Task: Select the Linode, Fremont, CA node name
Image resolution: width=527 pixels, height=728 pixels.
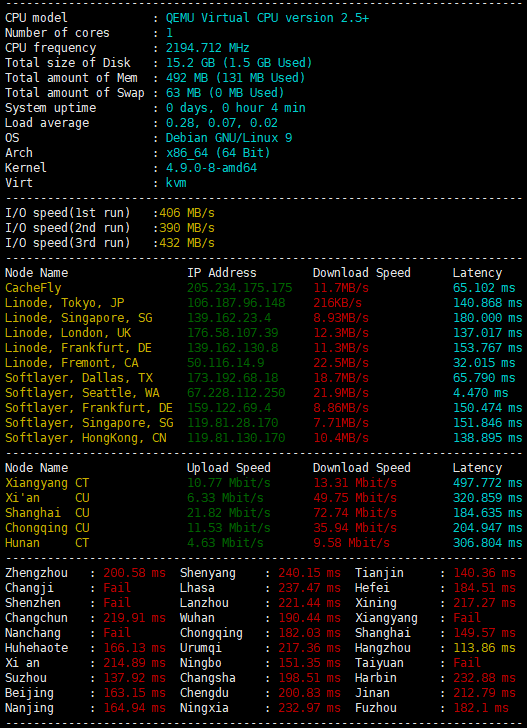Action: pos(72,363)
